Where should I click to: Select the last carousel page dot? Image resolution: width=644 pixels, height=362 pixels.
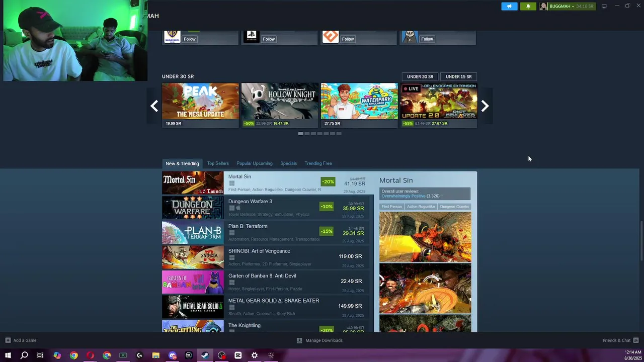coord(339,133)
